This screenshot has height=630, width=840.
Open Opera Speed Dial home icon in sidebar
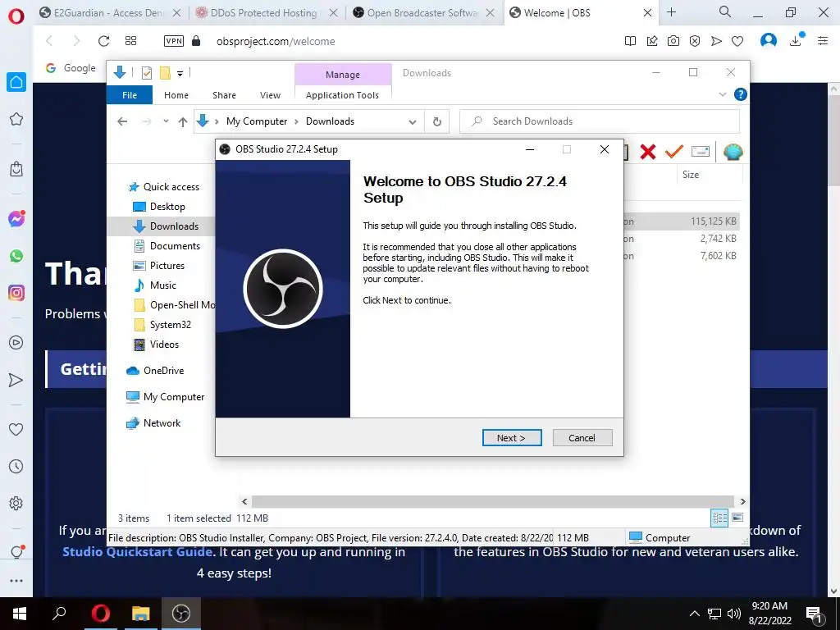[x=16, y=82]
